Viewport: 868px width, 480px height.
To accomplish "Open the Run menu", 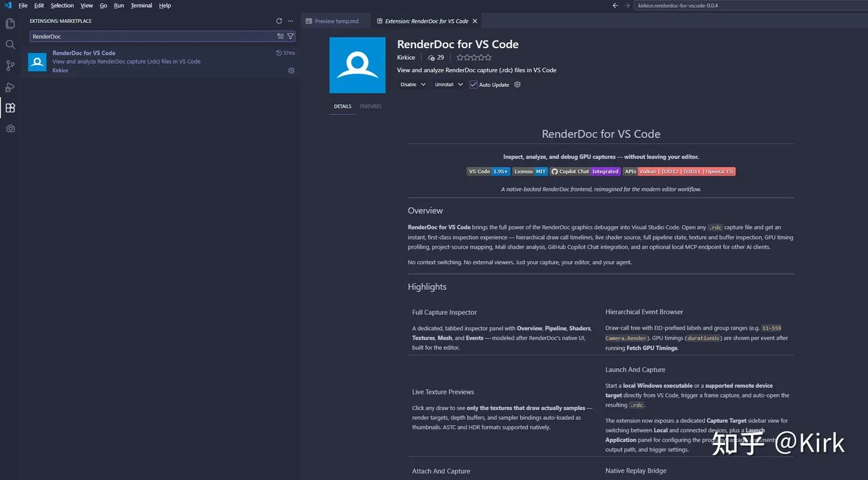I will tap(119, 5).
